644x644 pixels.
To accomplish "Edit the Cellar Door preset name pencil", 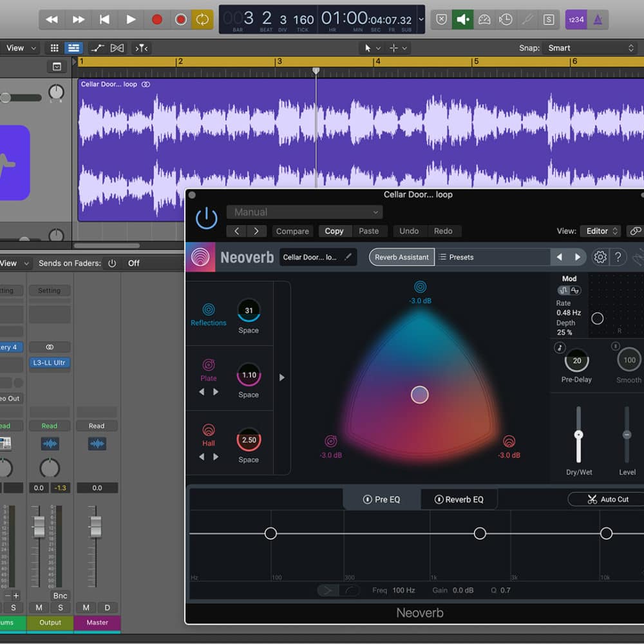I will coord(348,257).
